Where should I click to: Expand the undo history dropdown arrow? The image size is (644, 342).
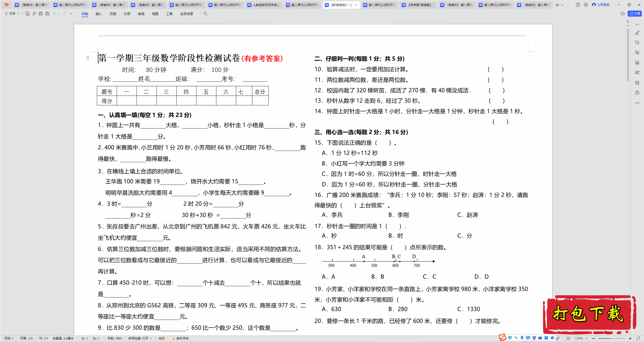tap(58, 14)
